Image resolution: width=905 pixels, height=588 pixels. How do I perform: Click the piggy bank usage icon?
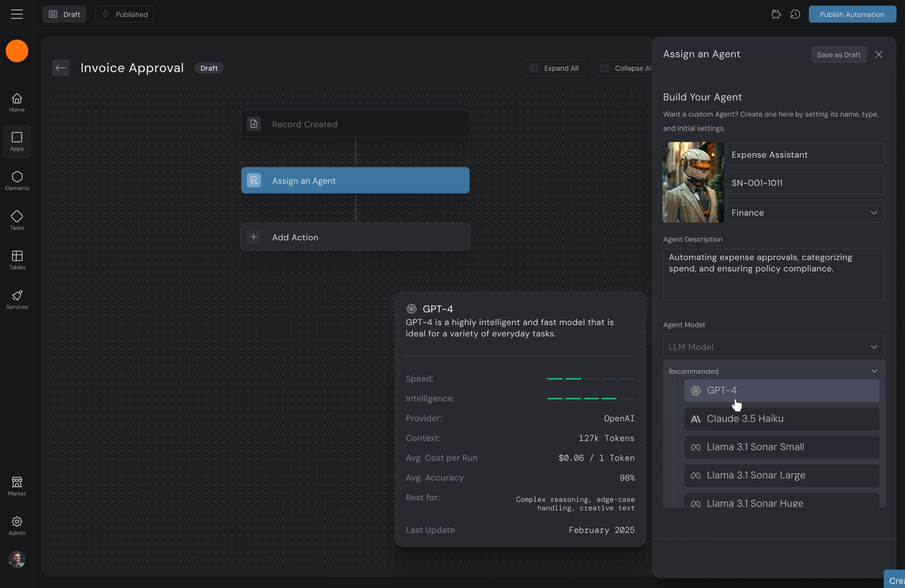pos(776,14)
